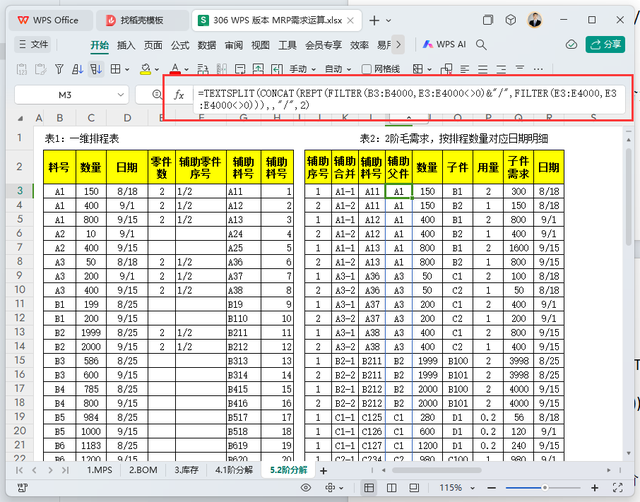The image size is (640, 502).
Task: Open the 2.BOM sheet tab
Action: coord(143,470)
